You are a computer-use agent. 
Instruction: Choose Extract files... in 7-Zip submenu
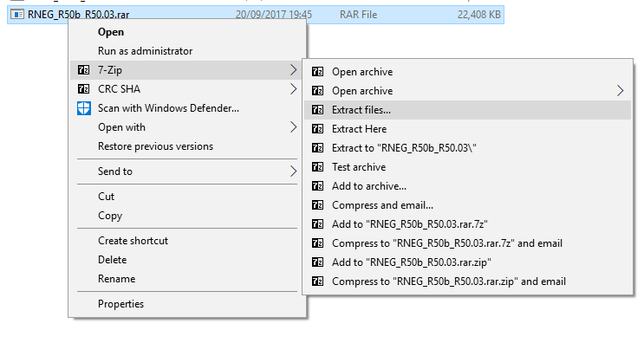click(467, 109)
